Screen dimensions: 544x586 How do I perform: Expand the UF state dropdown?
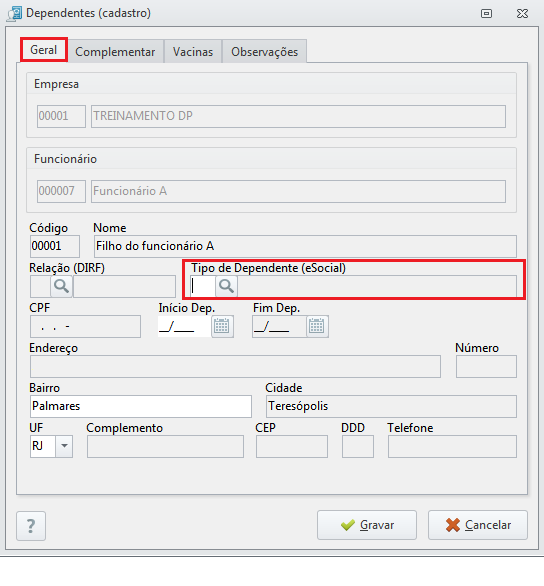64,446
